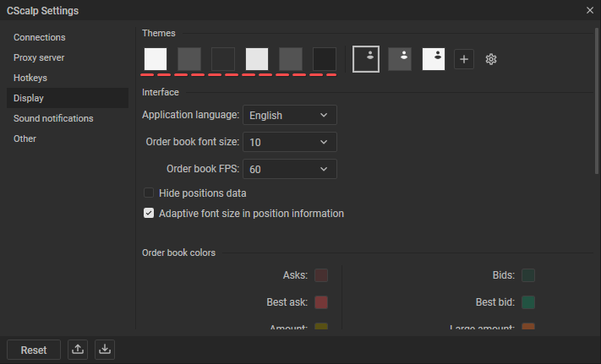Click the Reset button
601x364 pixels.
pyautogui.click(x=34, y=350)
